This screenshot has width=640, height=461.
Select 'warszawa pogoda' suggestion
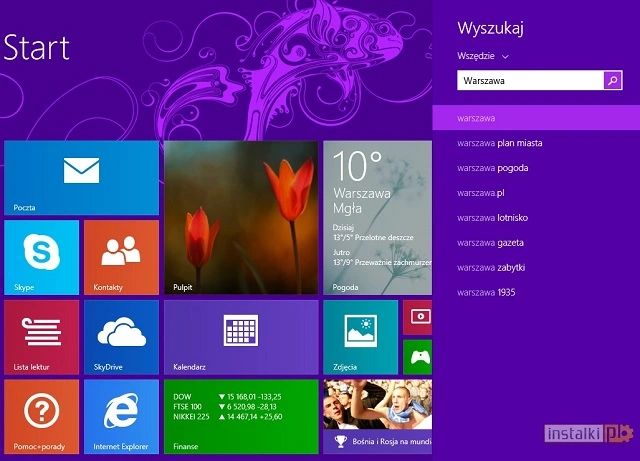[536, 168]
